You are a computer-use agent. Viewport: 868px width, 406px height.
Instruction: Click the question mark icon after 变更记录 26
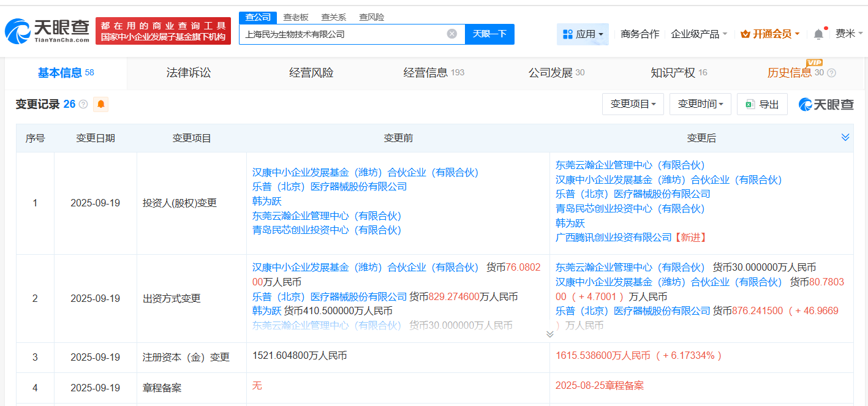coord(85,104)
